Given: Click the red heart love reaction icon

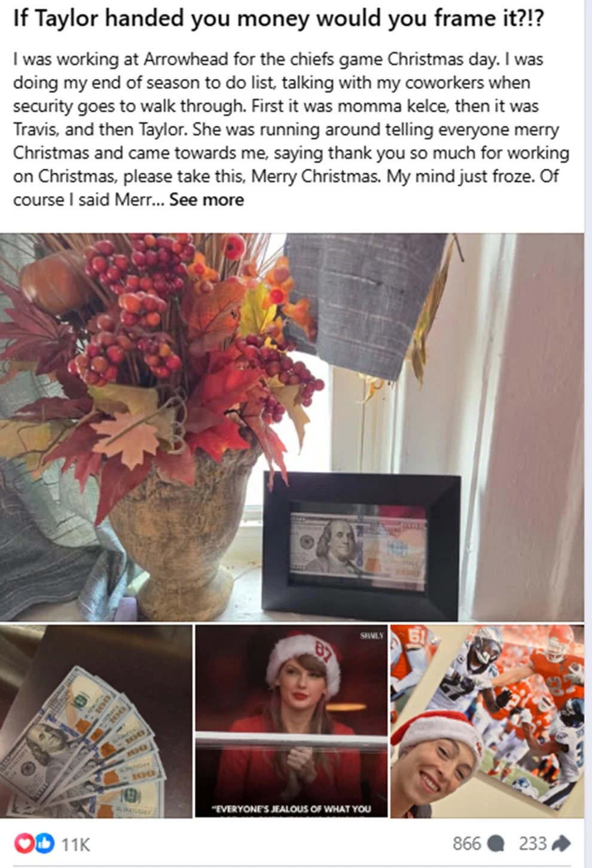Looking at the screenshot, I should tap(25, 843).
